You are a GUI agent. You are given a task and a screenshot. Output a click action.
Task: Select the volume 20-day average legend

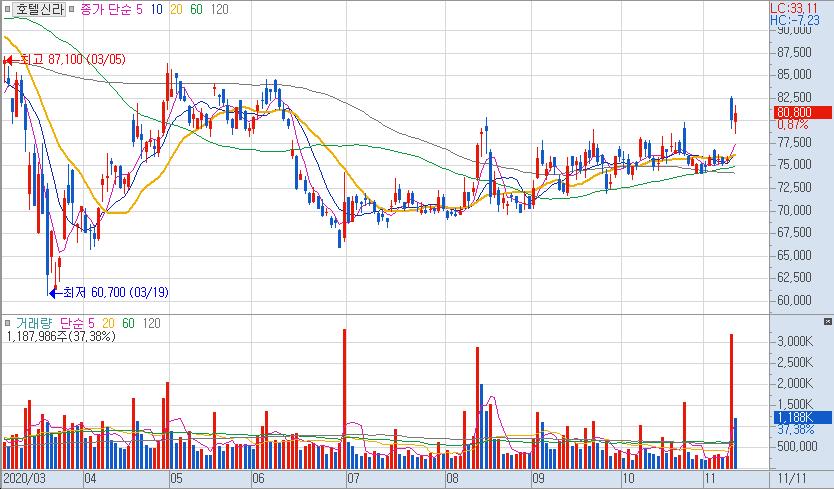click(108, 323)
